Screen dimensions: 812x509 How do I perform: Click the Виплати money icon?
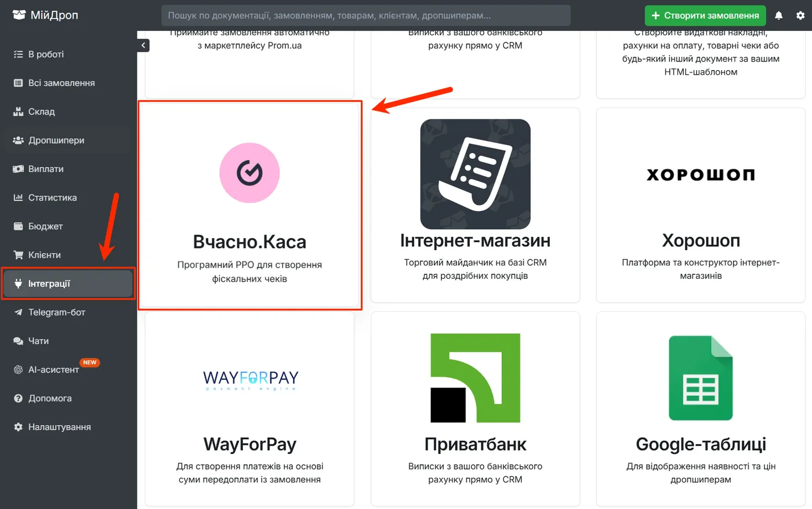click(18, 169)
